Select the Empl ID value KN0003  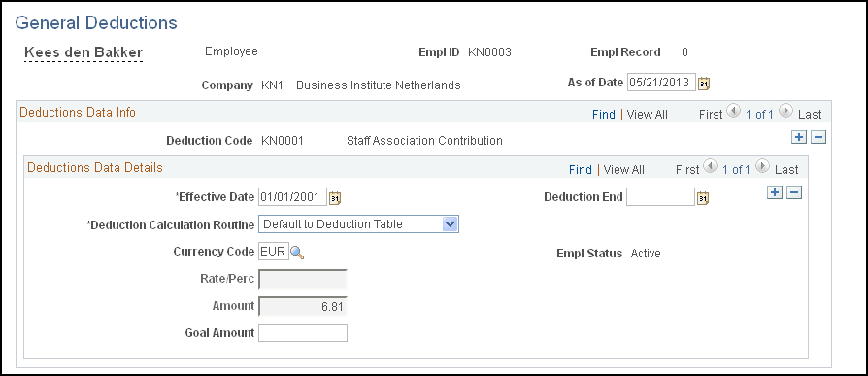489,52
